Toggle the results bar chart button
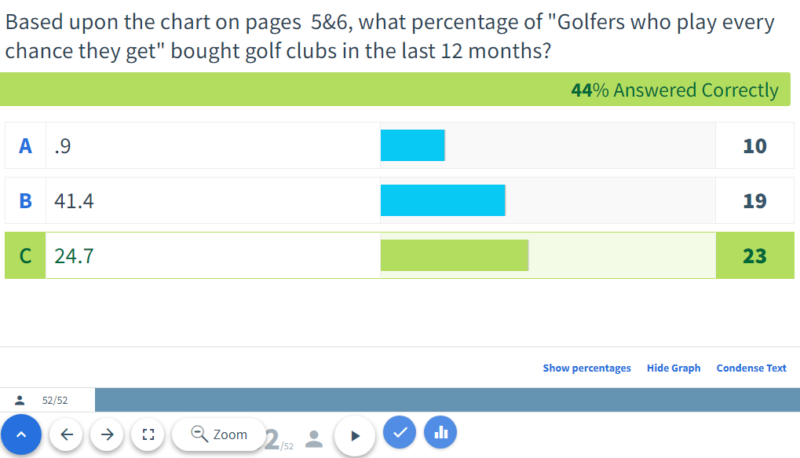800x458 pixels. [440, 432]
